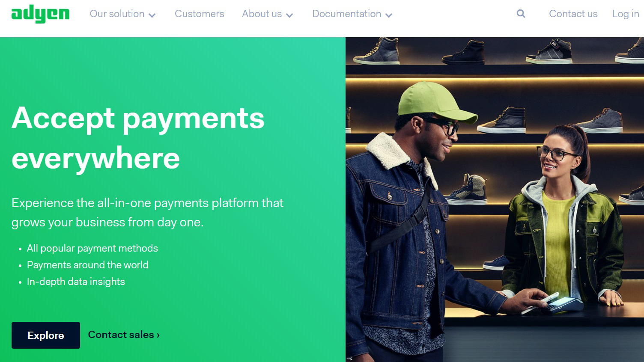
Task: Click the store checkout hero photo
Action: click(x=495, y=199)
